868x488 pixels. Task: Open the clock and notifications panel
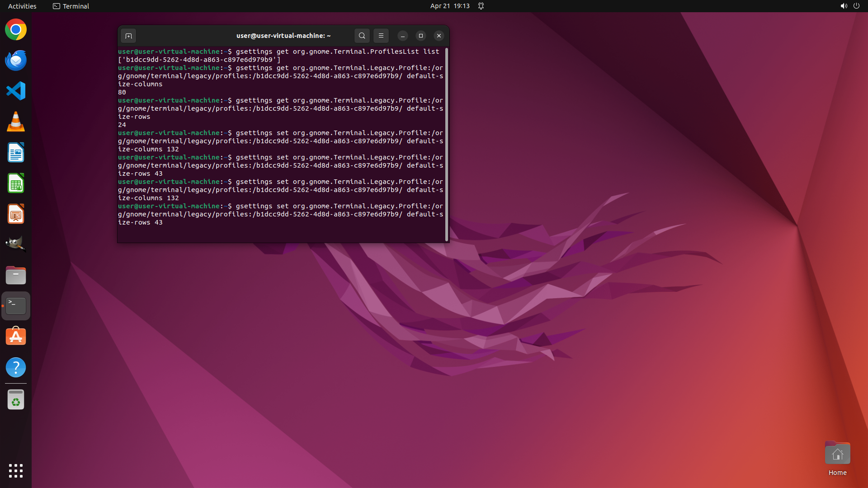(450, 6)
